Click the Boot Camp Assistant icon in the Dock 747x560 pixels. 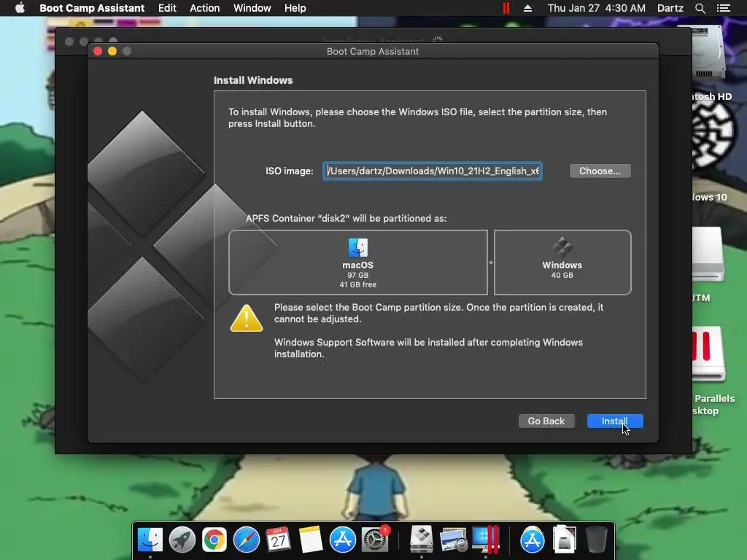point(422,540)
